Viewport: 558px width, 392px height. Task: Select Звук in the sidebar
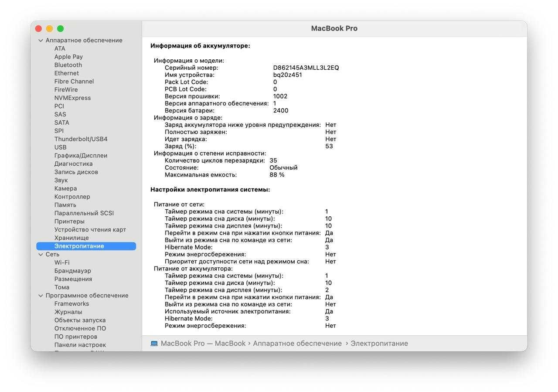61,180
